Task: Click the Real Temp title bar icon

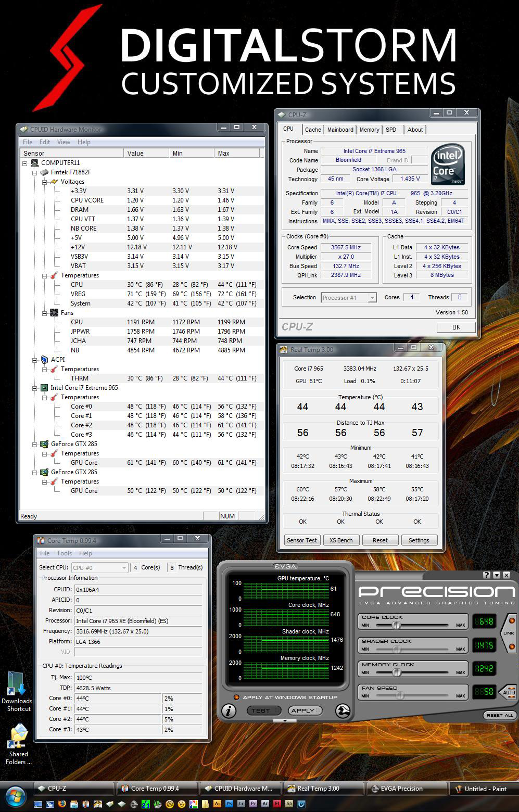Action: pyautogui.click(x=284, y=350)
